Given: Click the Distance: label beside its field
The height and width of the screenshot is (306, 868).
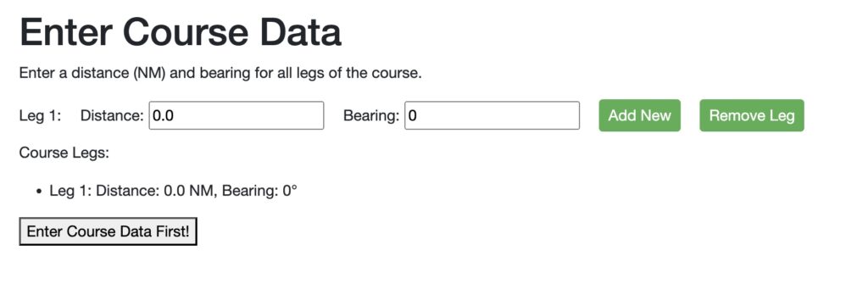Looking at the screenshot, I should pos(113,115).
